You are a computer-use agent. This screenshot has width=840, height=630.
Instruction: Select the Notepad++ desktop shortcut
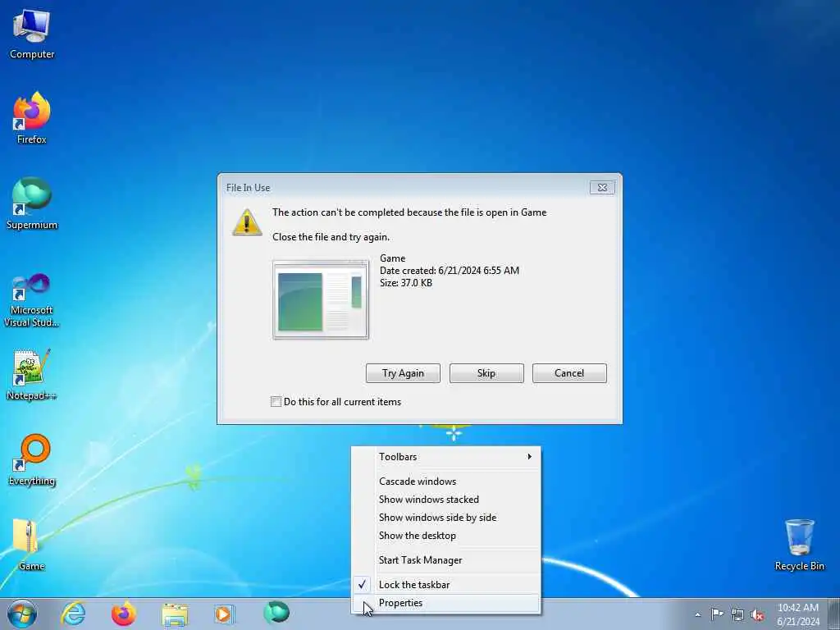point(32,375)
